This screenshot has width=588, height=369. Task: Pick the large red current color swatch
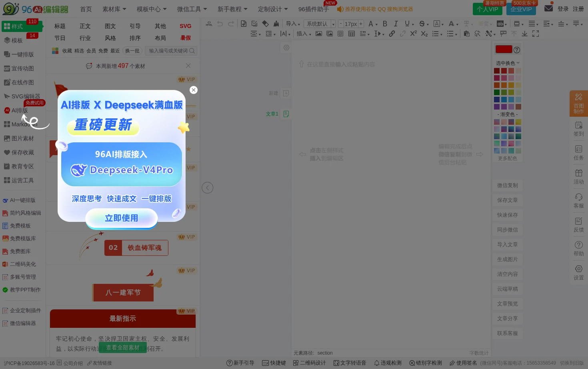504,49
